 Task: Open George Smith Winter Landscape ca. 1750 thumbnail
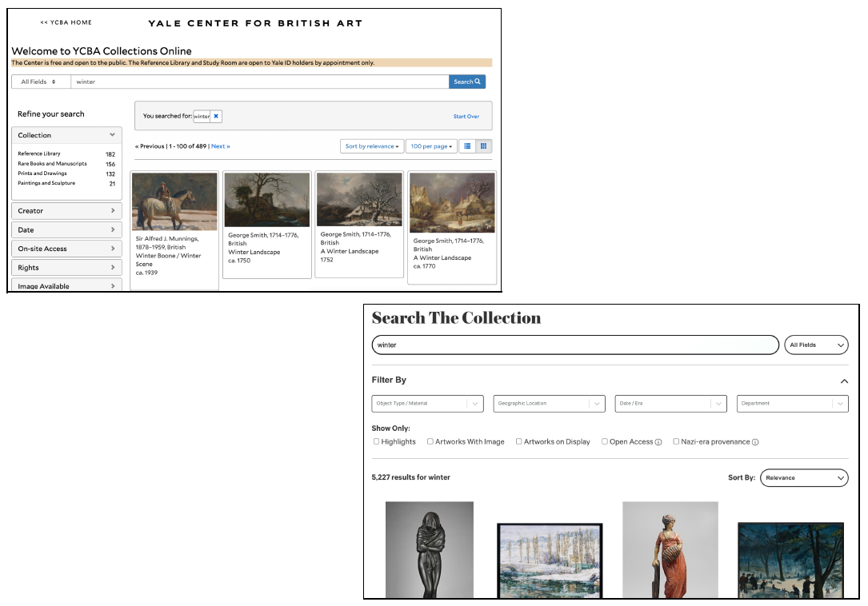tap(267, 200)
